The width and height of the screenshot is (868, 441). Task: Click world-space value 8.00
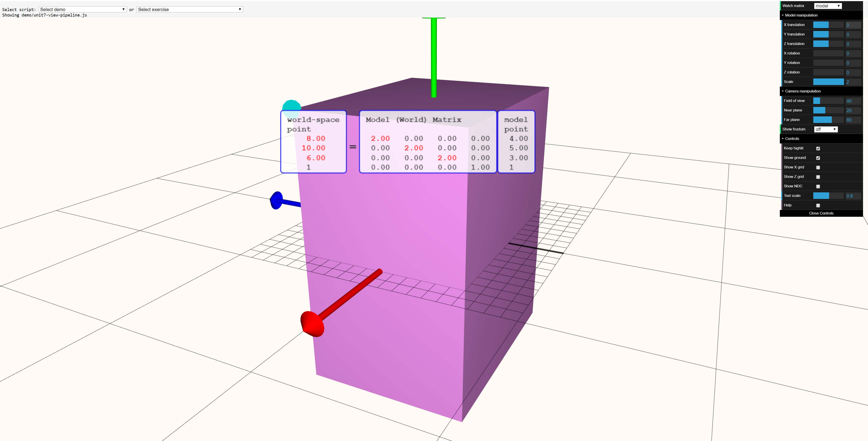pos(316,139)
